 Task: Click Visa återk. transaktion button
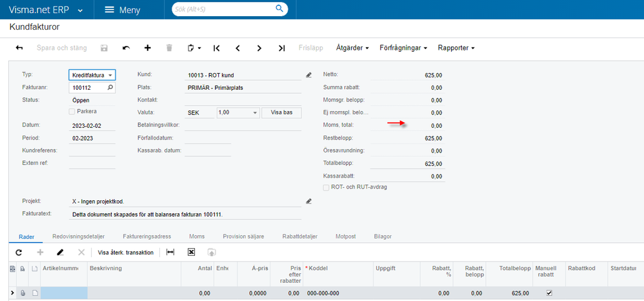pos(126,253)
